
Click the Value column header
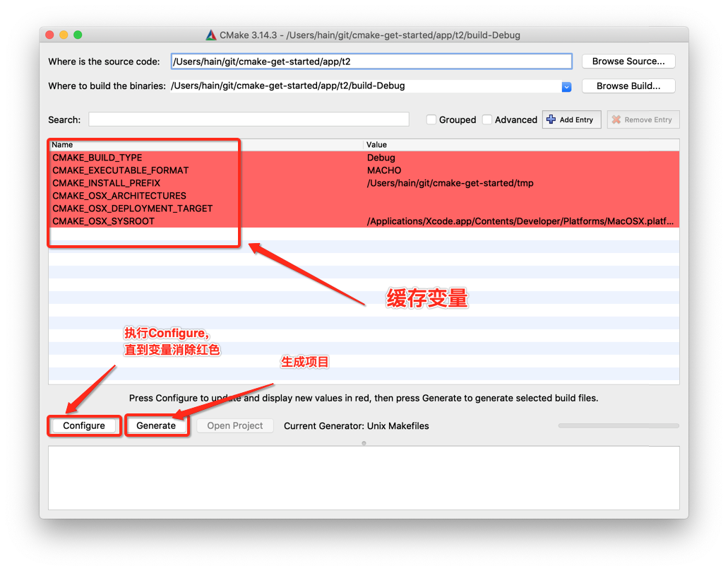pyautogui.click(x=521, y=145)
